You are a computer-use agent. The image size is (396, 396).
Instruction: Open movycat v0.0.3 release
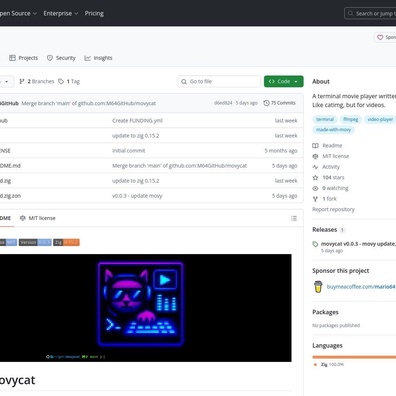(x=358, y=244)
